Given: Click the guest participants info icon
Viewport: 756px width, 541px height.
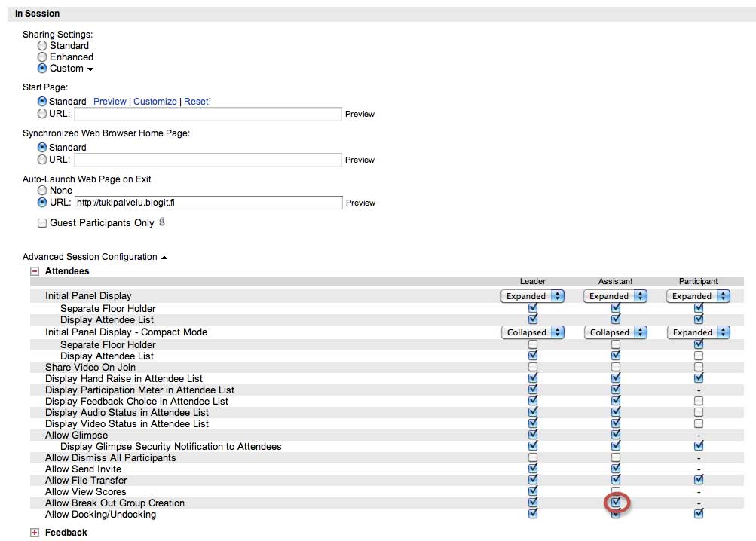Looking at the screenshot, I should click(x=162, y=222).
